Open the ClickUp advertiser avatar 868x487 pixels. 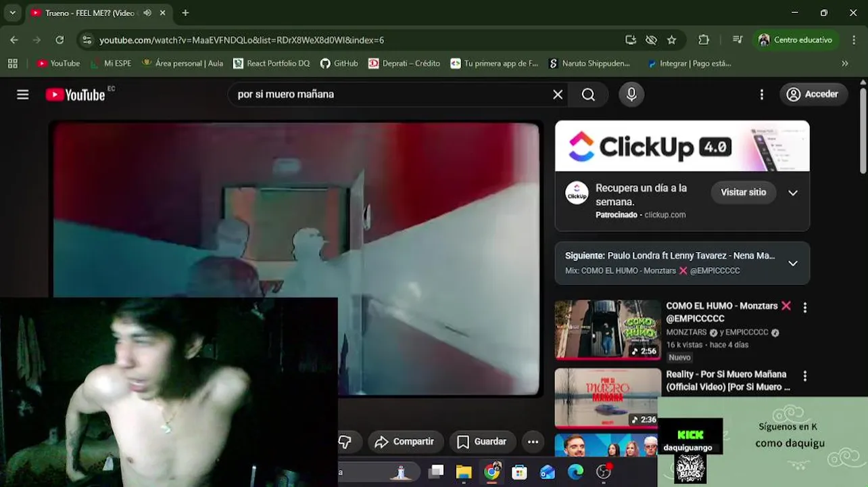coord(577,193)
